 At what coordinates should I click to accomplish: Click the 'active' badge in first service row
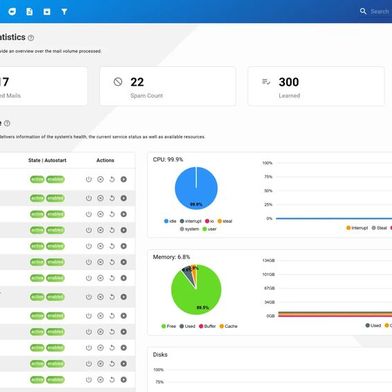(37, 179)
